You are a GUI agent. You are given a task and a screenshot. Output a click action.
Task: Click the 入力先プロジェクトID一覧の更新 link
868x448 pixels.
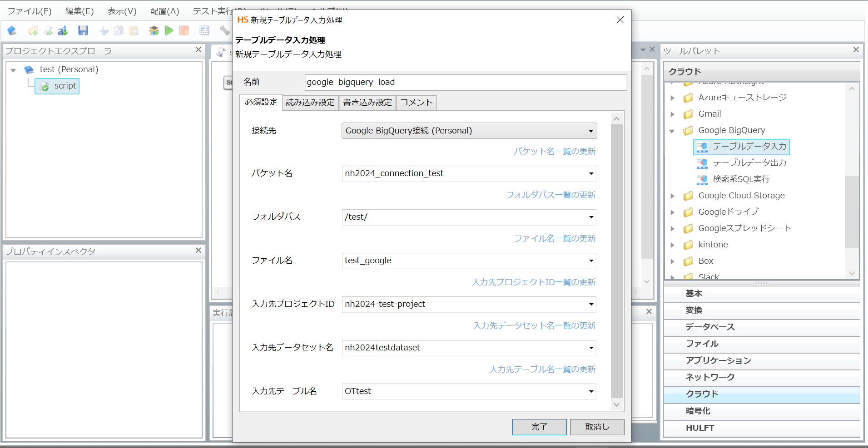pyautogui.click(x=534, y=282)
